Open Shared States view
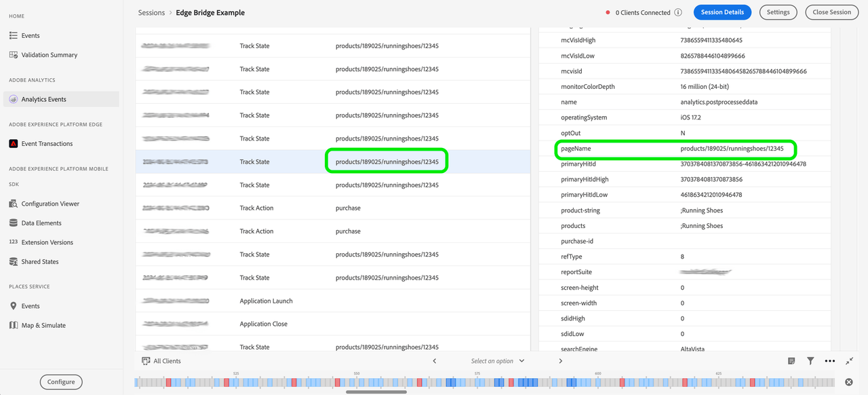 pyautogui.click(x=40, y=262)
